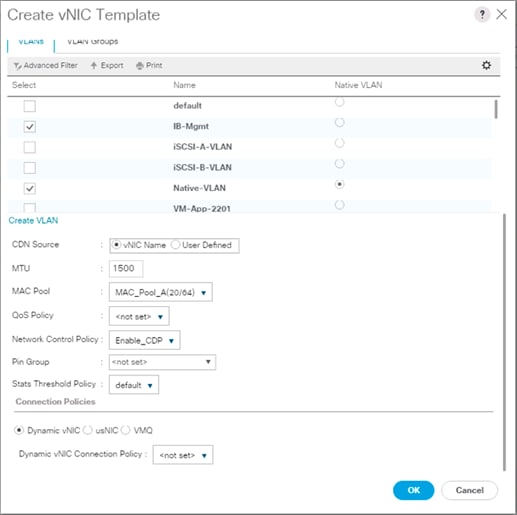Select the default name cell
Screen dimensions: 517x515
[187, 106]
